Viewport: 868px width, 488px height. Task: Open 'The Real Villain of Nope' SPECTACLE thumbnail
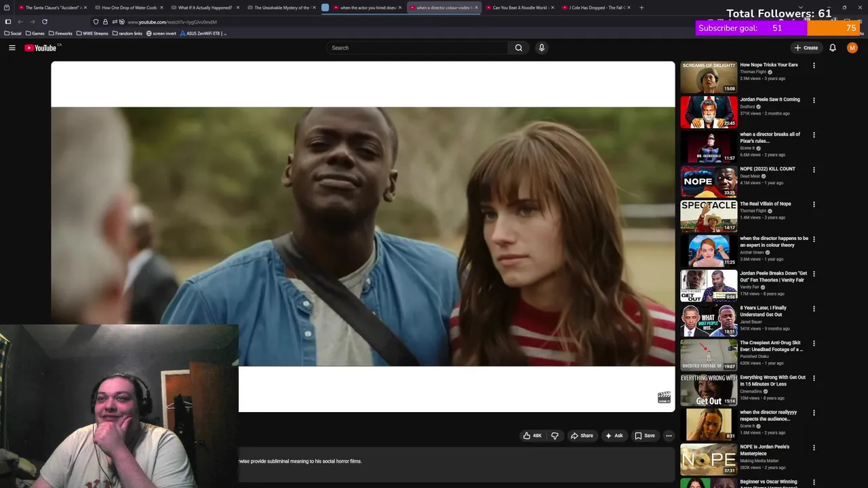(x=709, y=216)
